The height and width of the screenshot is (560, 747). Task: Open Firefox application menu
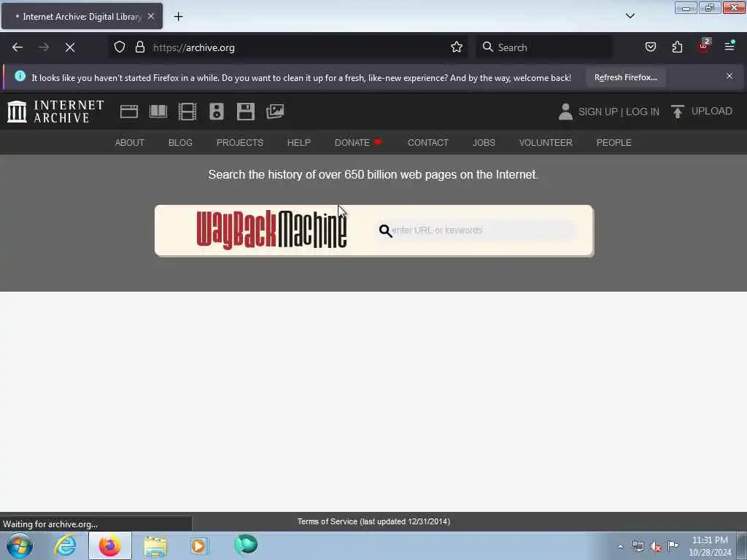pyautogui.click(x=729, y=46)
